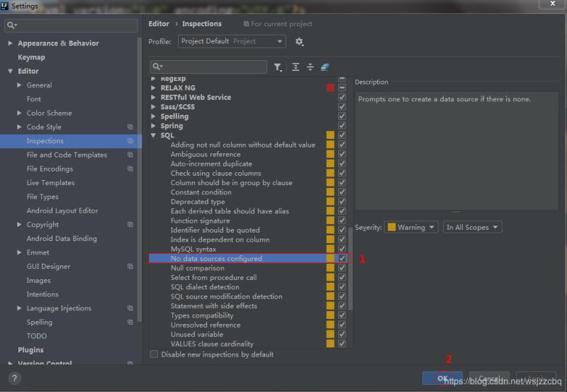
Task: Expand the Color Scheme node
Action: point(19,113)
